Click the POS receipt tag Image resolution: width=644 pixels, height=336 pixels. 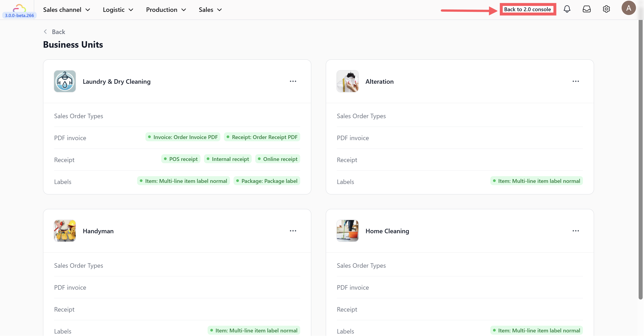[x=181, y=159]
